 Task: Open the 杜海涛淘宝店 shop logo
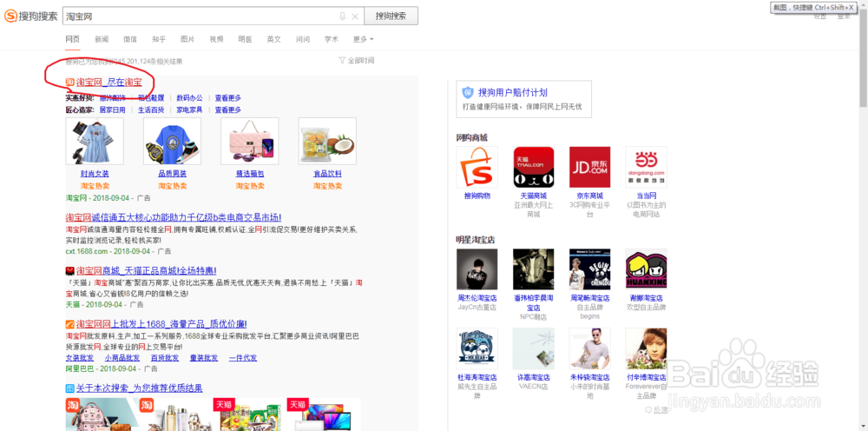pos(477,349)
